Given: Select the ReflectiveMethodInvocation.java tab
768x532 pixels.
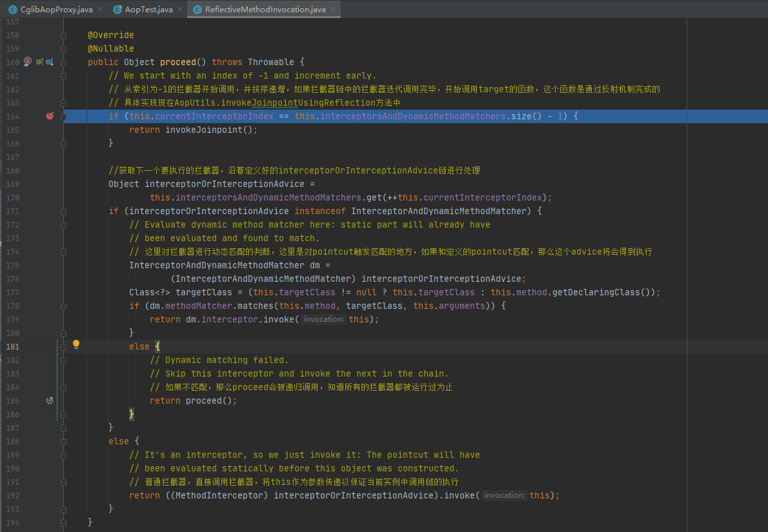Looking at the screenshot, I should [265, 9].
